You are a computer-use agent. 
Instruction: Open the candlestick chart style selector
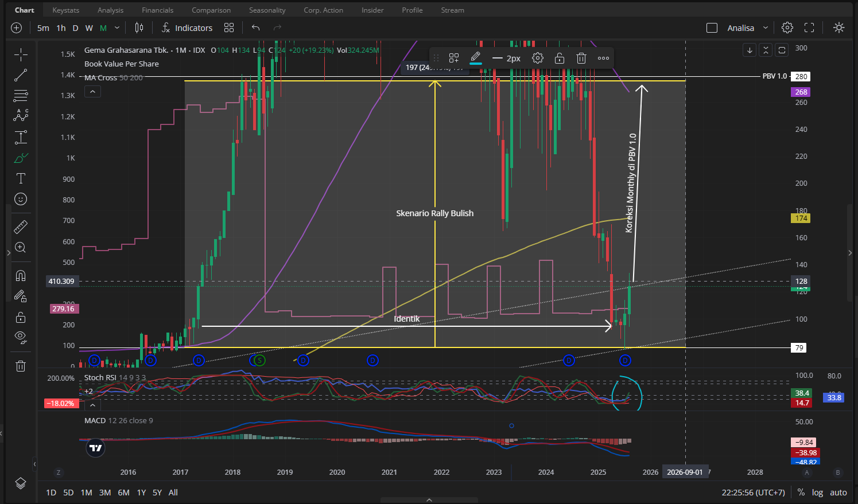(x=139, y=28)
